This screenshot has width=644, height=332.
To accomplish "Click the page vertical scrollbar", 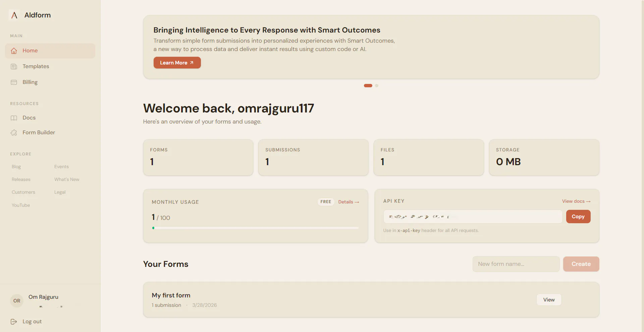I will 642,166.
